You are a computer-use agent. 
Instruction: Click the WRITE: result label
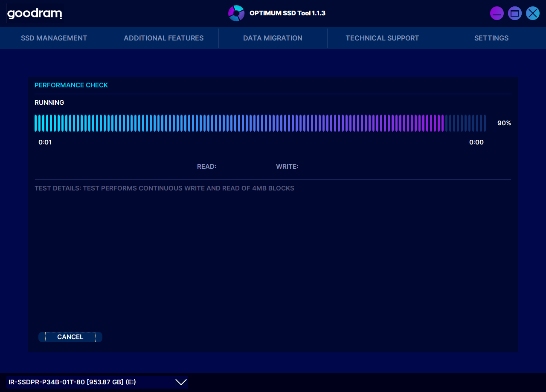287,167
